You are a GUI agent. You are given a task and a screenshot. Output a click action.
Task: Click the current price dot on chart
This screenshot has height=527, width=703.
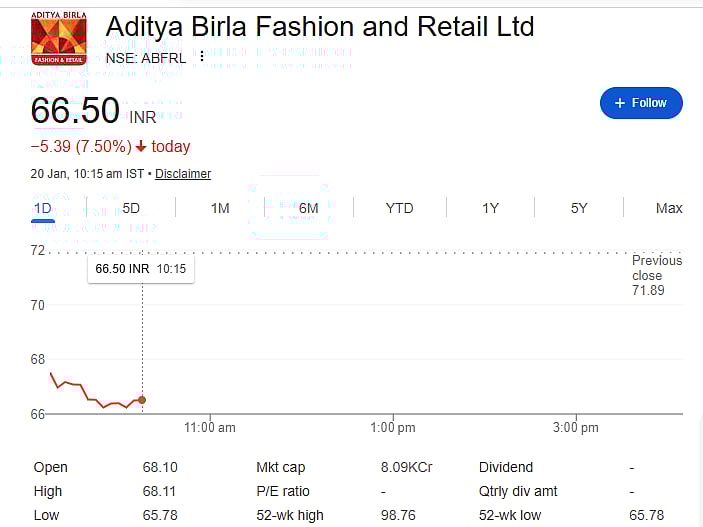pyautogui.click(x=142, y=400)
